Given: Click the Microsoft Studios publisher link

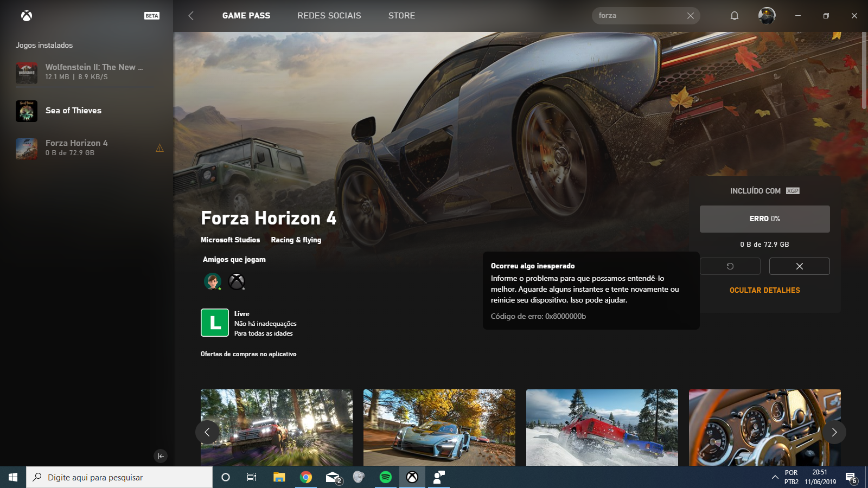Looking at the screenshot, I should click(x=231, y=240).
